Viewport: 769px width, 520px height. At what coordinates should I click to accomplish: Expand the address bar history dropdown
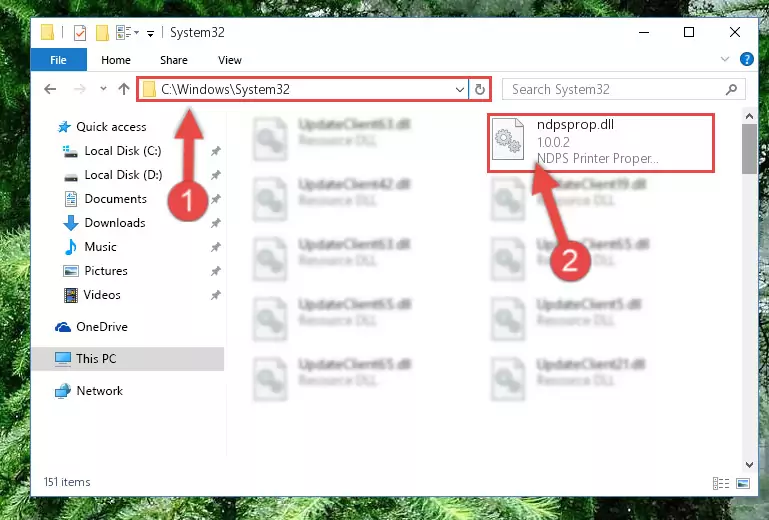[x=460, y=90]
